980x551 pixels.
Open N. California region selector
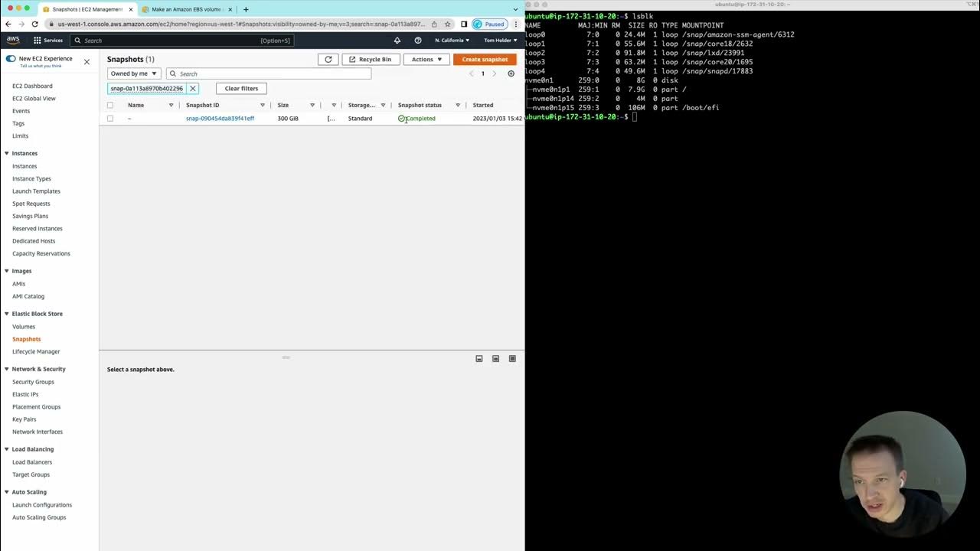(x=452, y=40)
